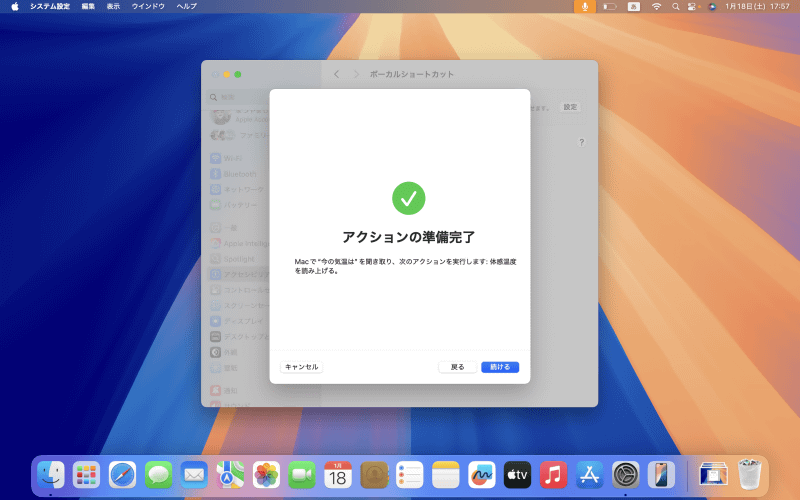The height and width of the screenshot is (500, 800).
Task: Open ディスプレイ in the sidebar
Action: [239, 321]
